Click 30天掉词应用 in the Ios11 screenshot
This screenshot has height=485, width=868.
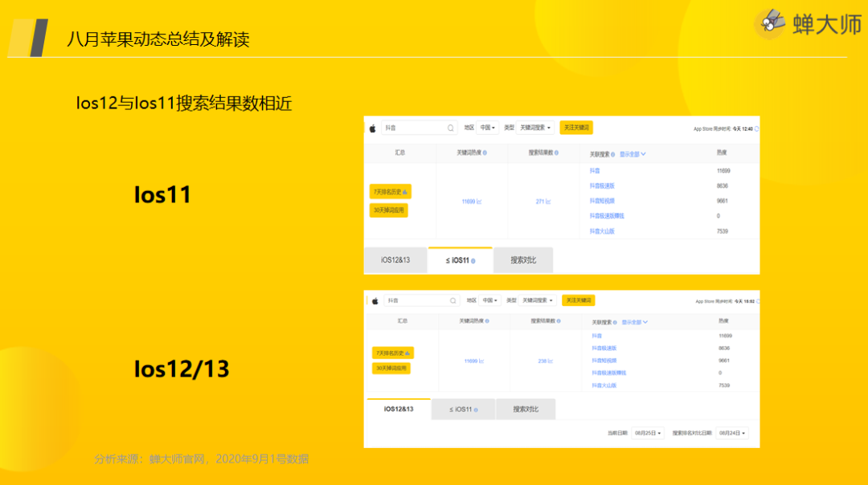[x=389, y=210]
